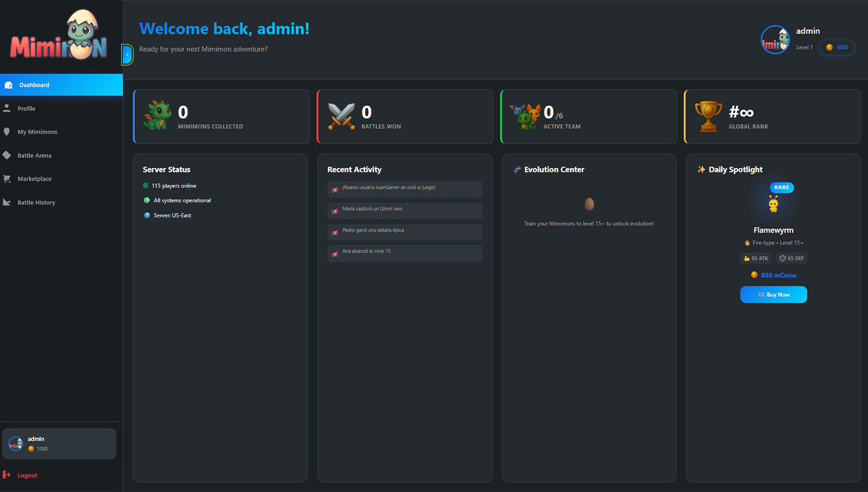This screenshot has width=868, height=492.
Task: Click the Marketplace cart icon
Action: pos(7,179)
